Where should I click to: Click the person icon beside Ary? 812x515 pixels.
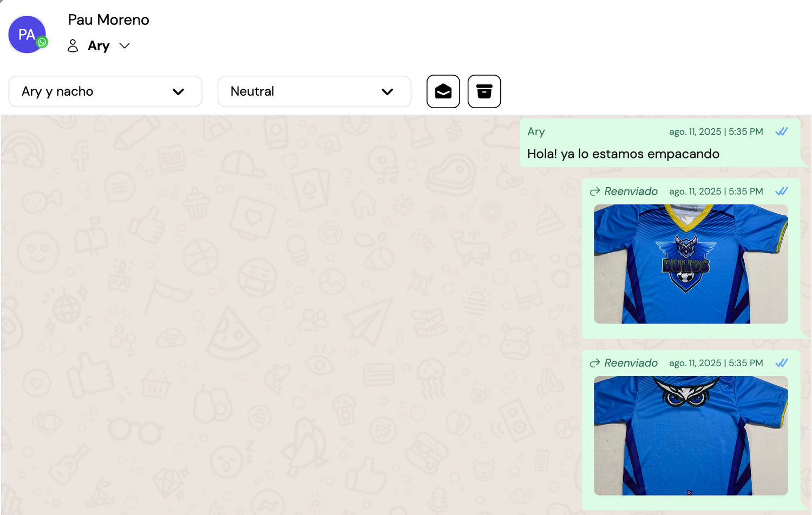click(x=73, y=46)
